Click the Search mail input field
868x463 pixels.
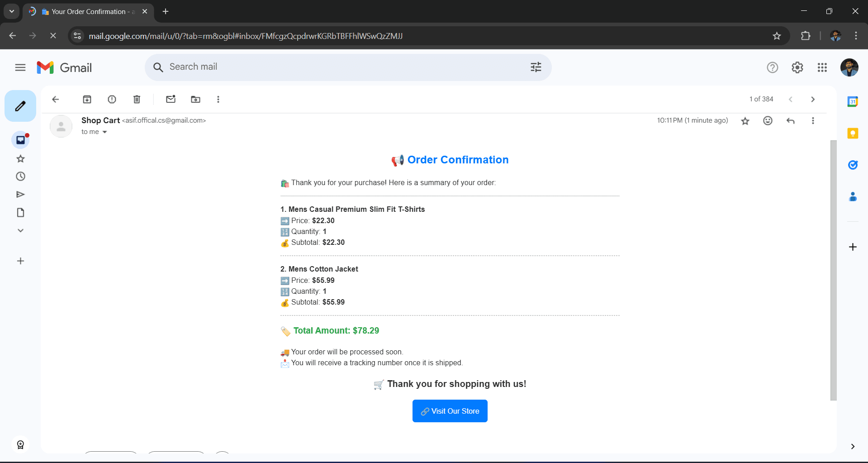point(317,67)
